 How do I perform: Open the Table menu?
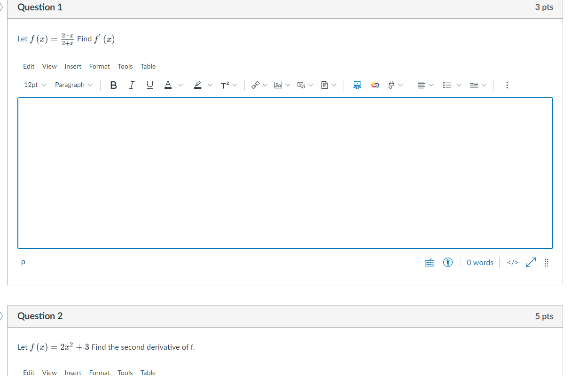pyautogui.click(x=148, y=66)
